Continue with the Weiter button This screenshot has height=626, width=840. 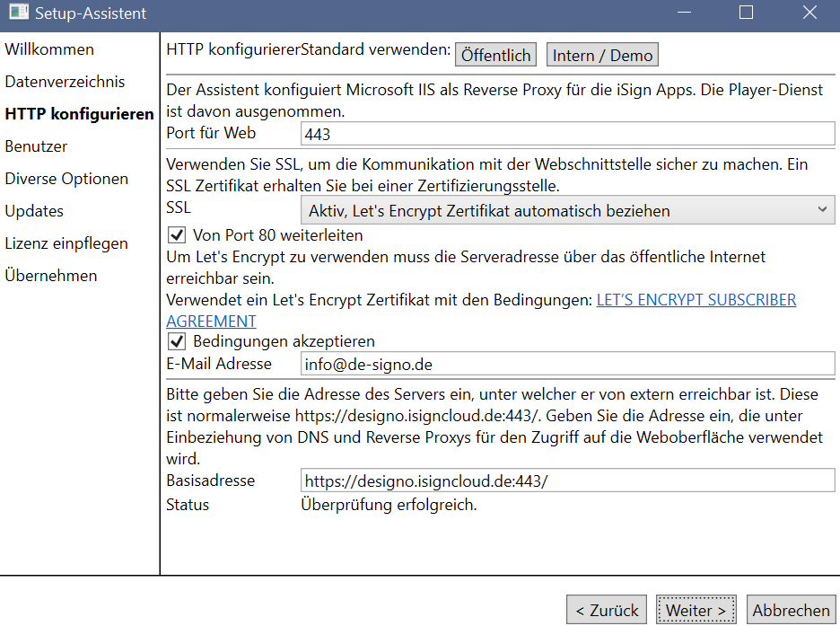coord(696,610)
